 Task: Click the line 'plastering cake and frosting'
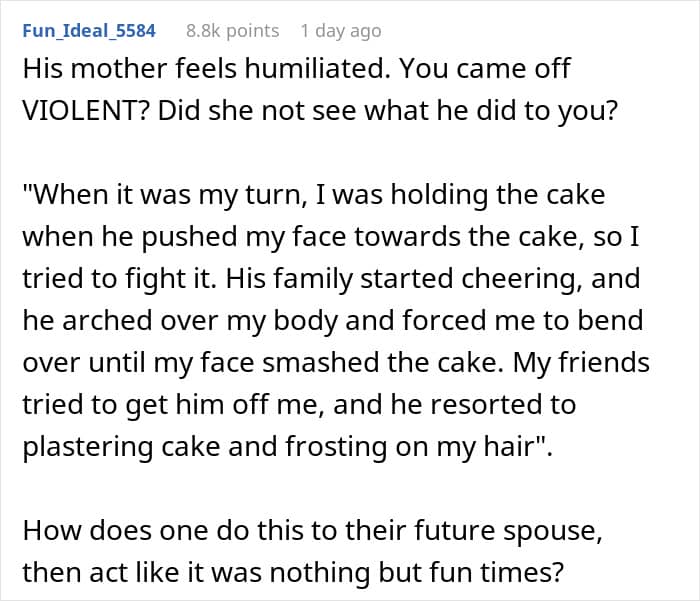(288, 447)
